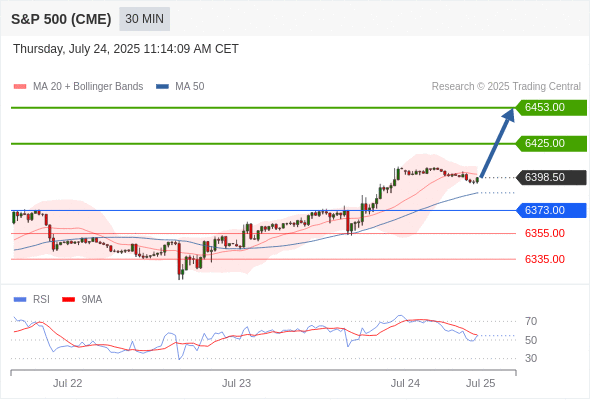
Task: Toggle the MA 50 legend label
Action: click(190, 87)
